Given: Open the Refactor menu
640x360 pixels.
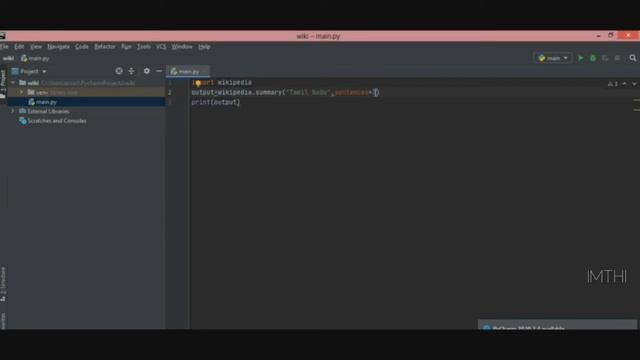Looking at the screenshot, I should [105, 47].
